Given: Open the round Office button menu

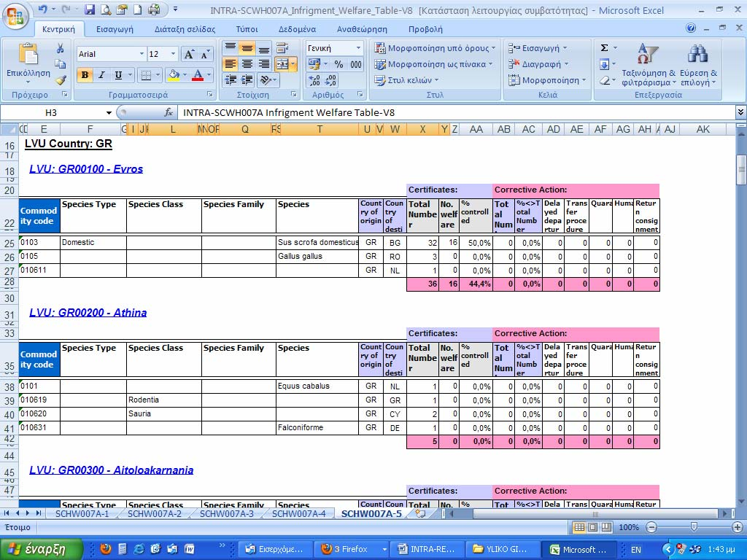Looking at the screenshot, I should 15,16.
